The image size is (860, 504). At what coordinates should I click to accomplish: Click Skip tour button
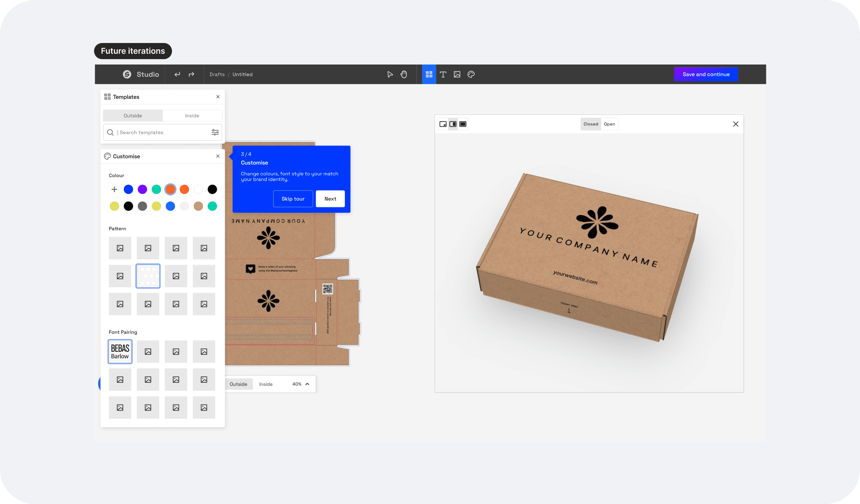pos(293,199)
